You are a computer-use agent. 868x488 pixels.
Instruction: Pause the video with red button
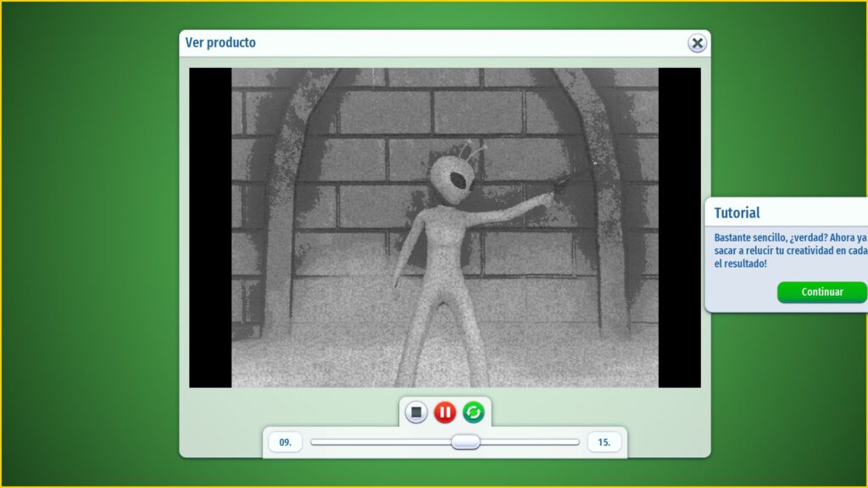445,413
